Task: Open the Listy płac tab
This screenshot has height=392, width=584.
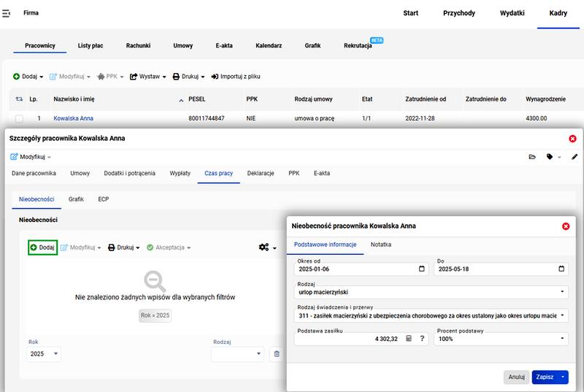Action: coord(91,45)
